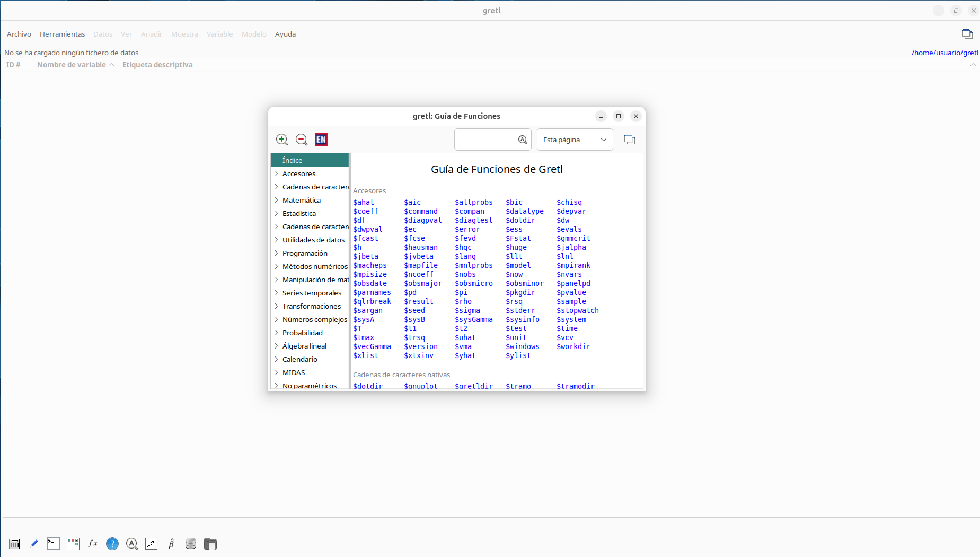Click windows list icon in Guía de Funciones
Image resolution: width=980 pixels, height=557 pixels.
(x=630, y=140)
